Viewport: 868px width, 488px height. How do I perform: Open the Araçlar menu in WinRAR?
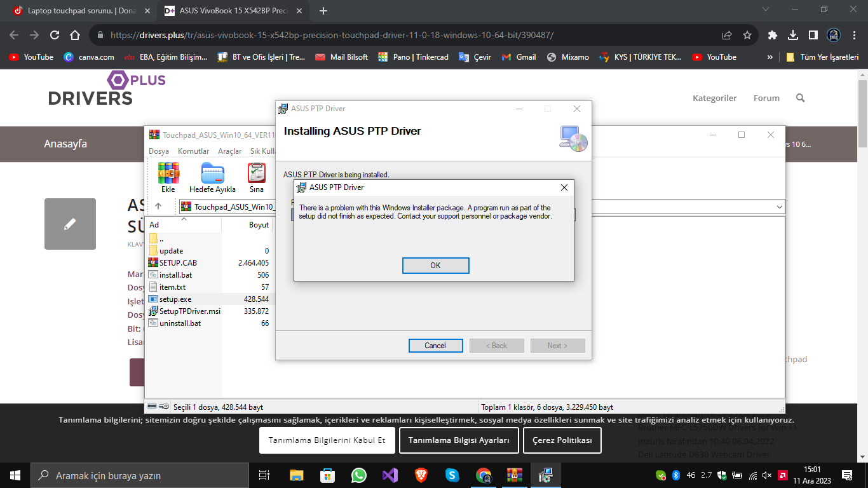pos(229,151)
